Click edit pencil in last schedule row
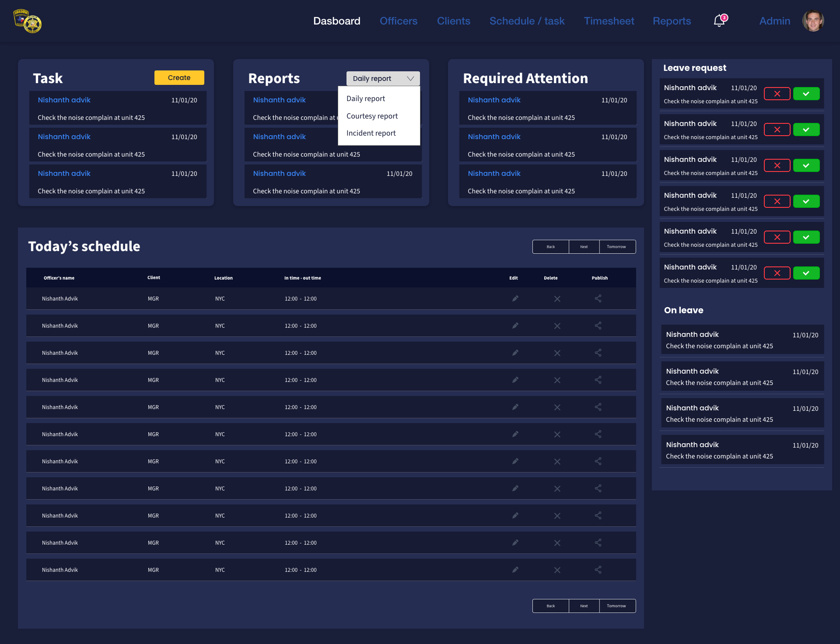840x644 pixels. pos(515,570)
